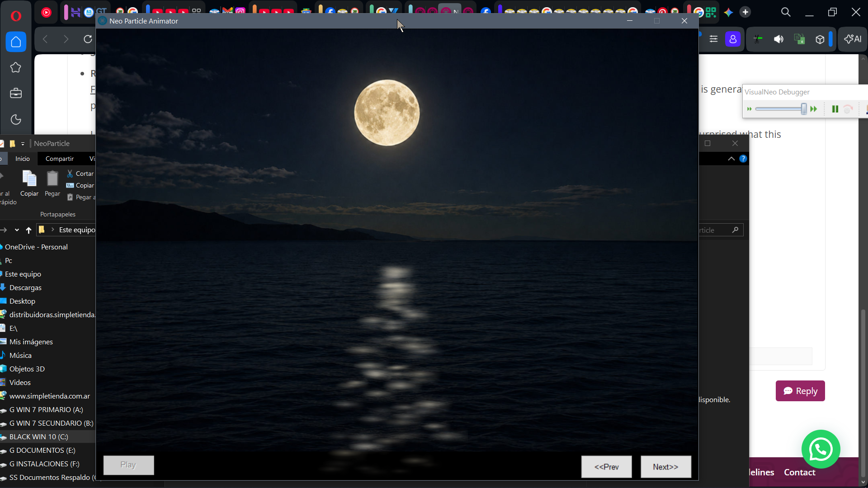Click the Opera logo menu button

coord(16,16)
